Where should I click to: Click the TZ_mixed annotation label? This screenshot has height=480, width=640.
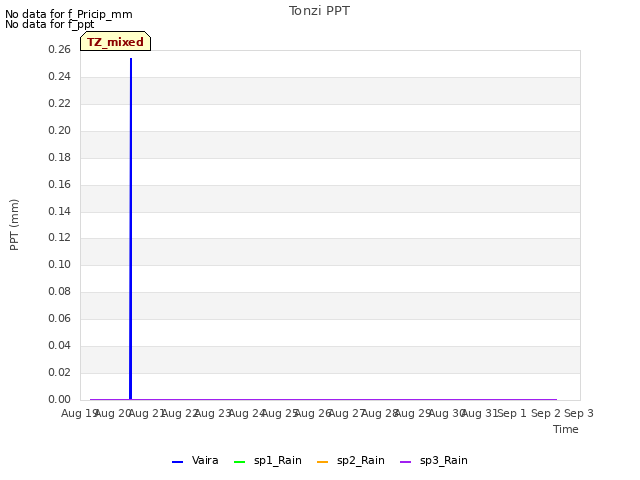(116, 42)
